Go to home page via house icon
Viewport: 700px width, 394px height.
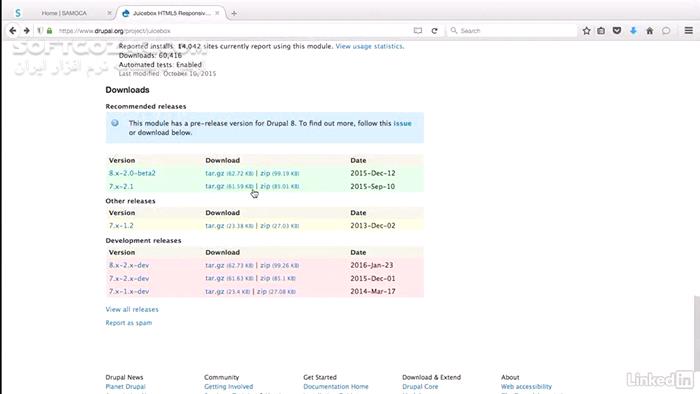click(650, 31)
